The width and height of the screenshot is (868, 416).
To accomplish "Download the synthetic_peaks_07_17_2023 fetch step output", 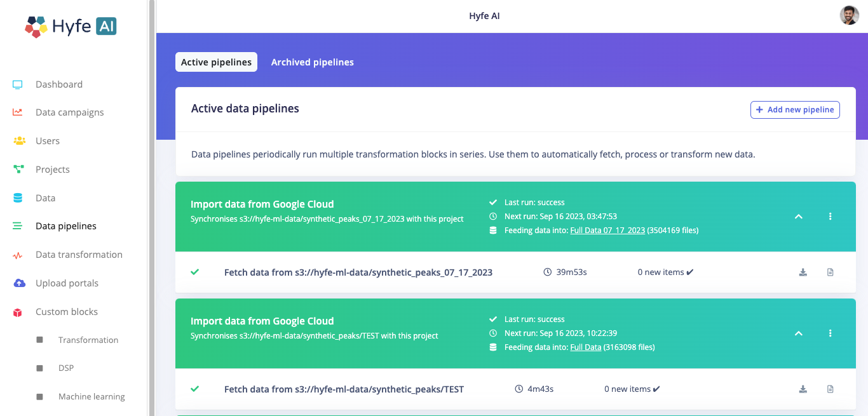I will (803, 272).
